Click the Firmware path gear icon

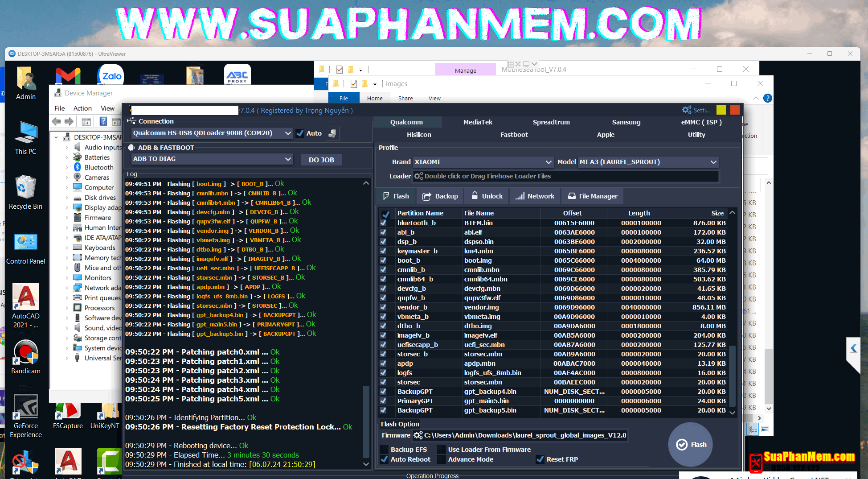[x=418, y=435]
